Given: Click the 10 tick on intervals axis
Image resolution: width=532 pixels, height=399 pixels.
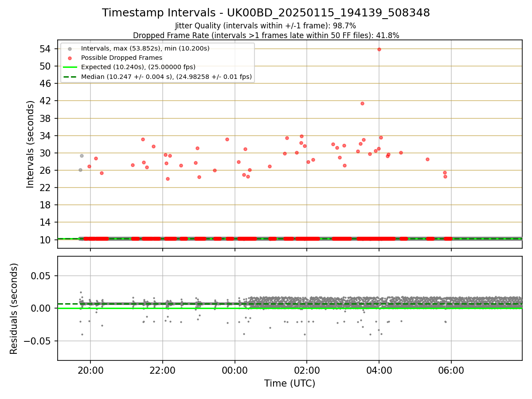Looking at the screenshot, I should tap(46, 240).
